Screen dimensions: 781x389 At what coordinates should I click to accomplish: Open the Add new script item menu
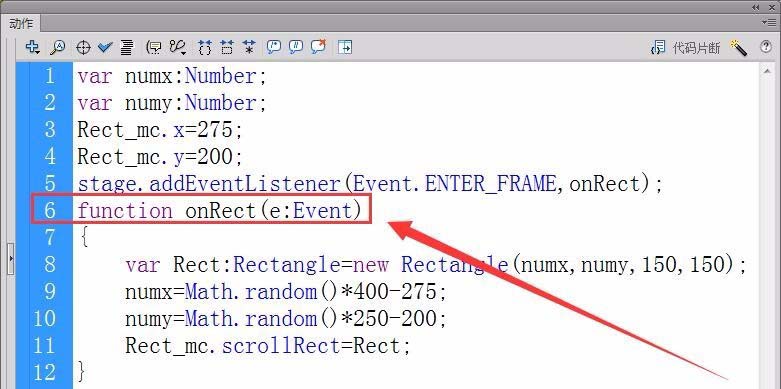pyautogui.click(x=32, y=47)
